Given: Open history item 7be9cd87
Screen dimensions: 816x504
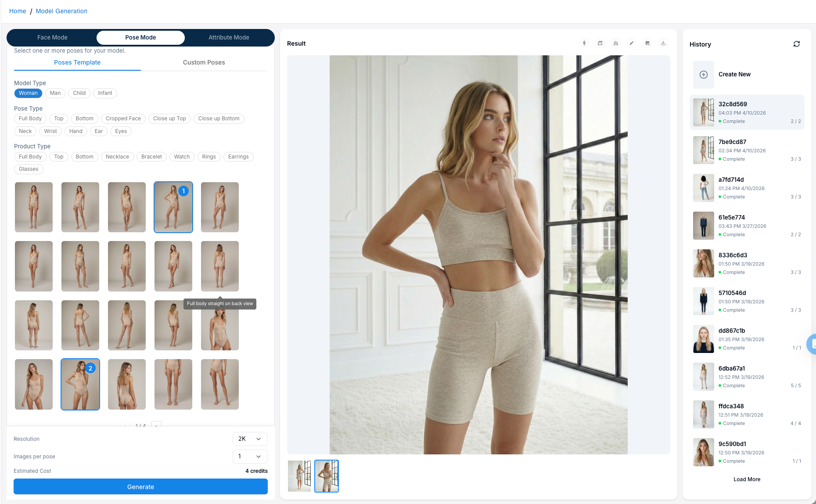Looking at the screenshot, I should [x=747, y=150].
